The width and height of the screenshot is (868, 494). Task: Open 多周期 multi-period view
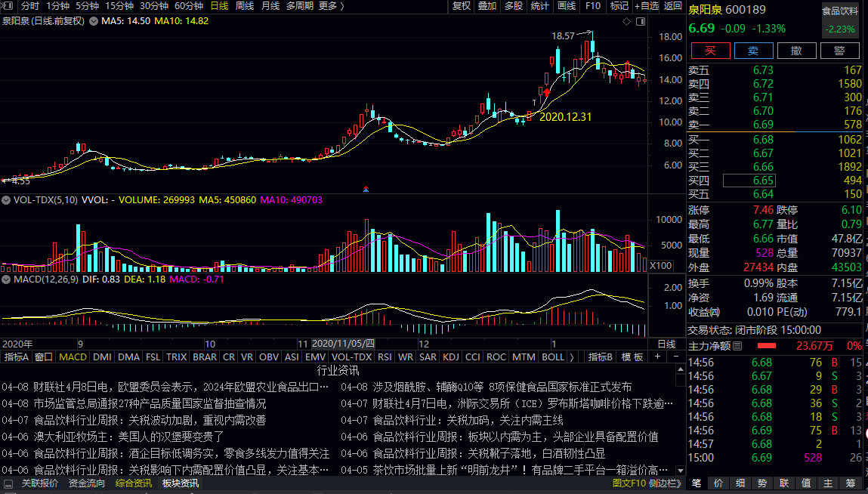(300, 6)
